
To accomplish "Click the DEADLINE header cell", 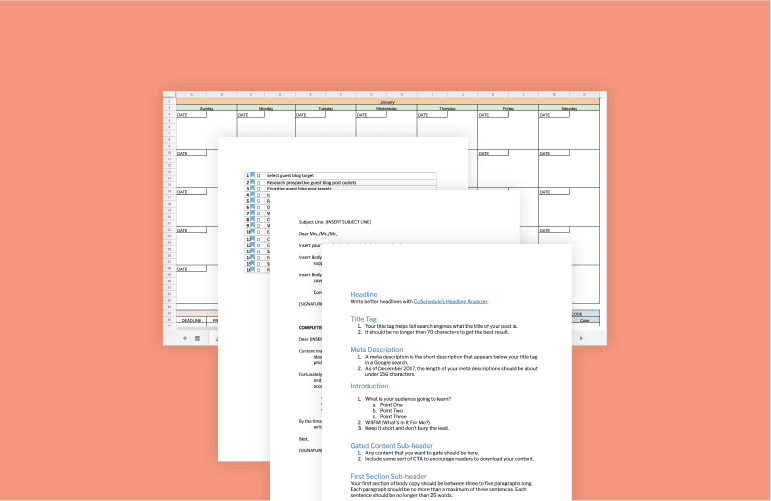I will click(192, 320).
